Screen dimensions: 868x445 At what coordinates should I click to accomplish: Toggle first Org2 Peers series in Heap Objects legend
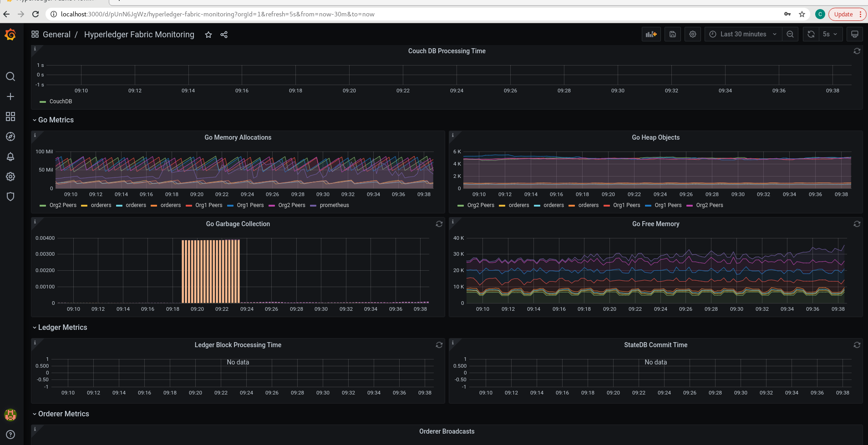[481, 205]
